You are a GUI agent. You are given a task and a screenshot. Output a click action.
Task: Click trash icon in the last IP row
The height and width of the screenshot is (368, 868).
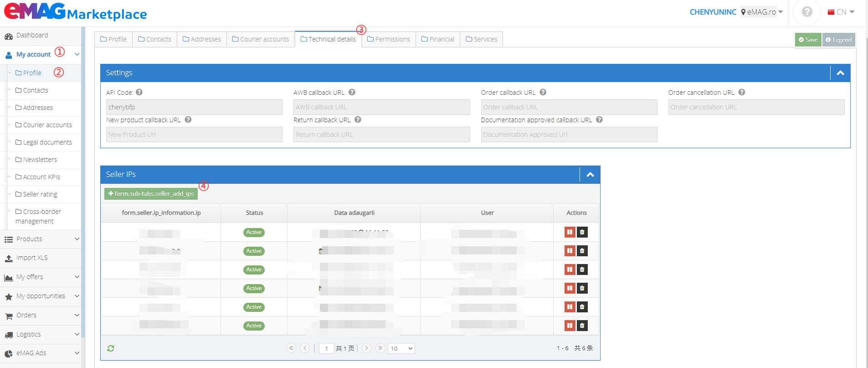click(x=582, y=326)
